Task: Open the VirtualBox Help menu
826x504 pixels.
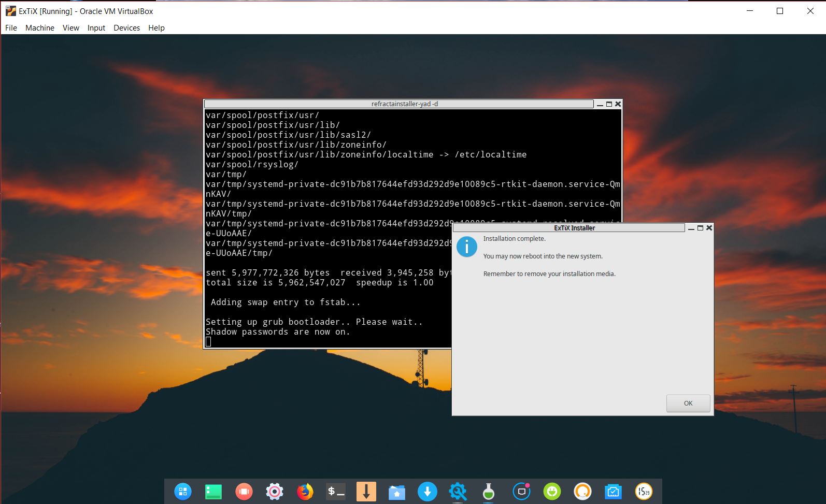Action: tap(156, 28)
